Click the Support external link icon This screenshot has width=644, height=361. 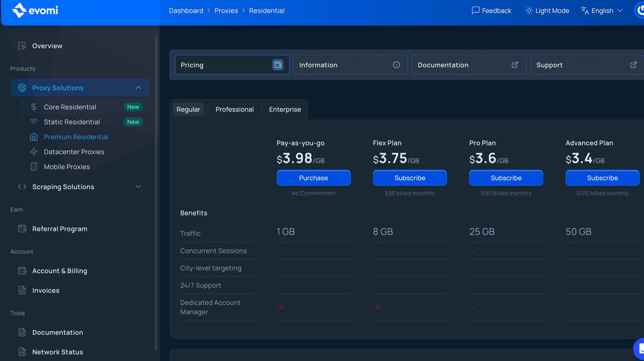click(633, 65)
